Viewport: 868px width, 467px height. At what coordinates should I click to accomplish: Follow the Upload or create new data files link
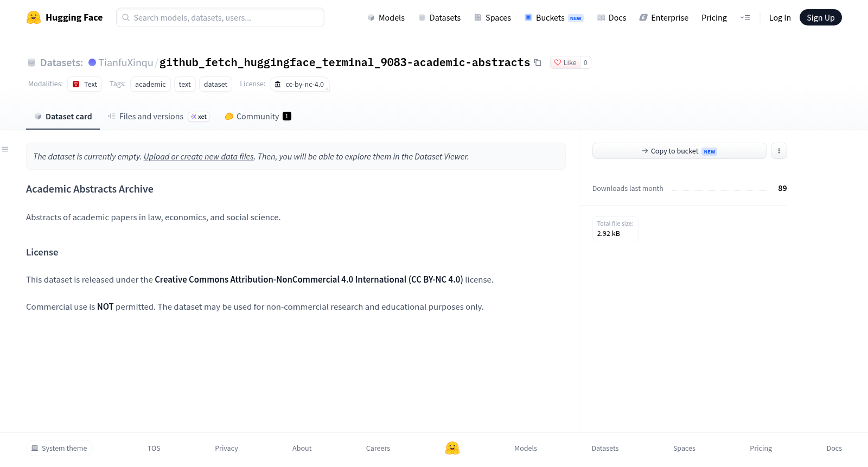(199, 156)
